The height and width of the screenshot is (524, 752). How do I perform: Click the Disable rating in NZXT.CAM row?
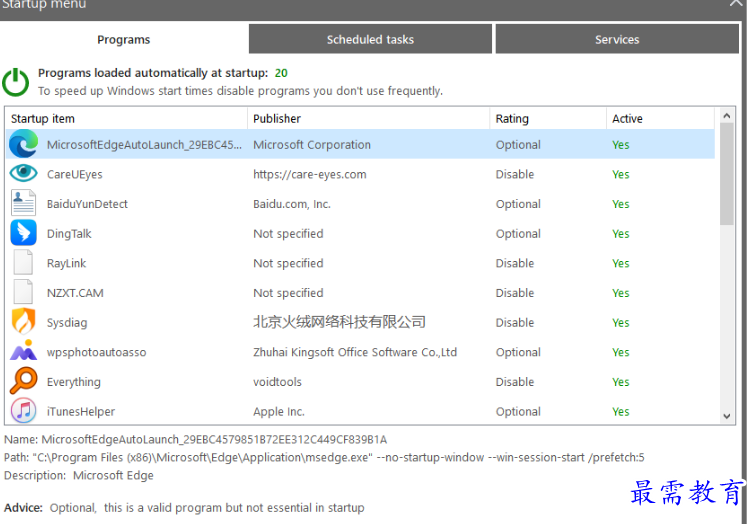pyautogui.click(x=515, y=293)
